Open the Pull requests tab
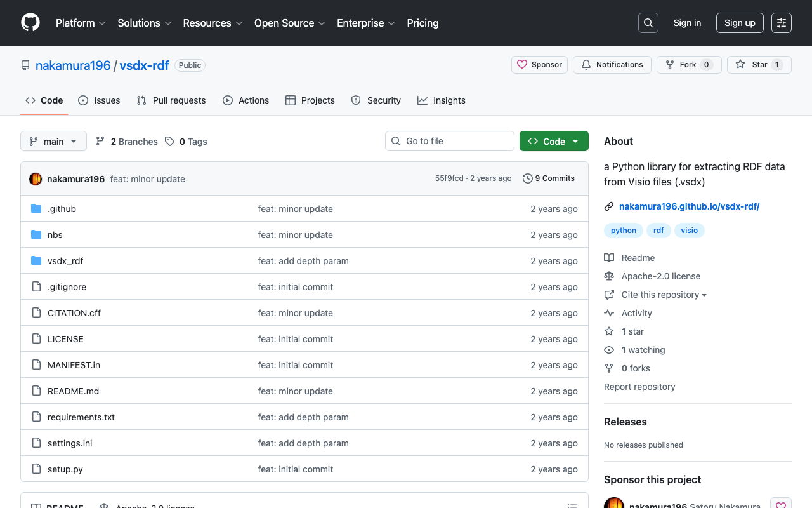812x508 pixels. click(x=171, y=100)
